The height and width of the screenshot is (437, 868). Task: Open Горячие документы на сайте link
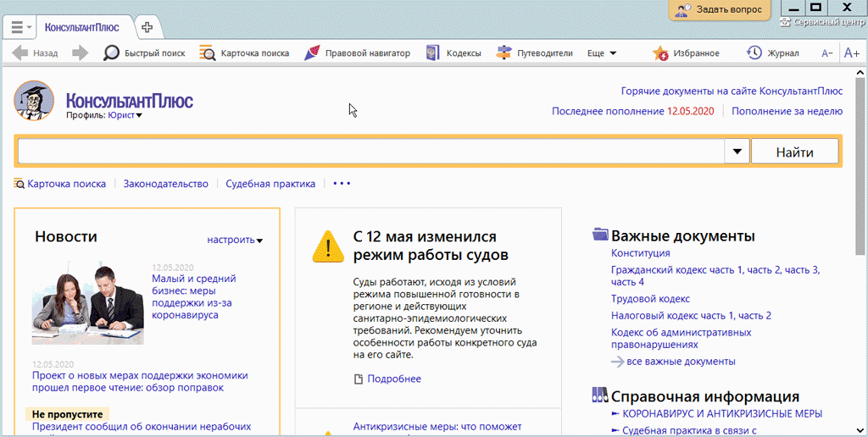732,91
